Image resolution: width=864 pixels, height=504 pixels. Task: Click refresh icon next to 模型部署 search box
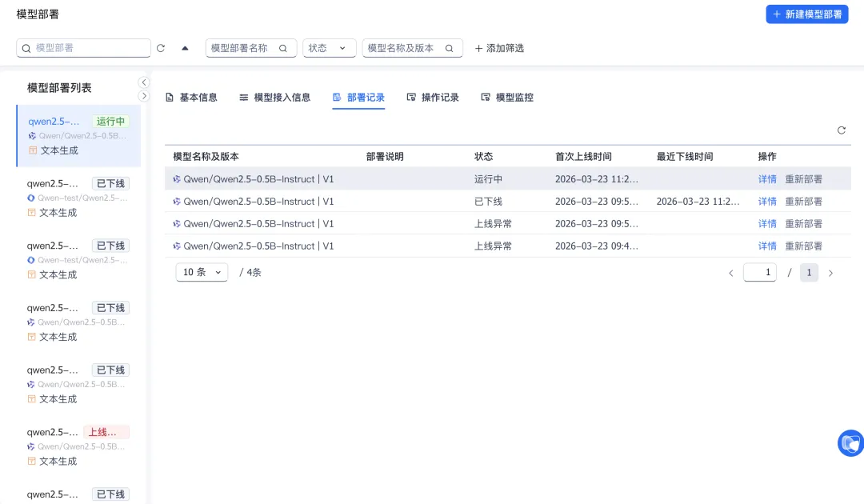click(x=161, y=48)
